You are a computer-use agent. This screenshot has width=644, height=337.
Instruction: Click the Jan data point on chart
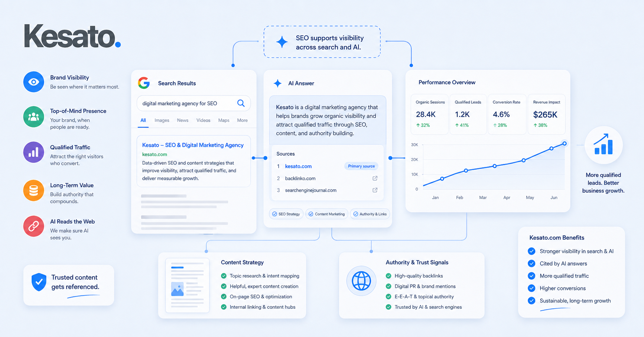pyautogui.click(x=442, y=179)
